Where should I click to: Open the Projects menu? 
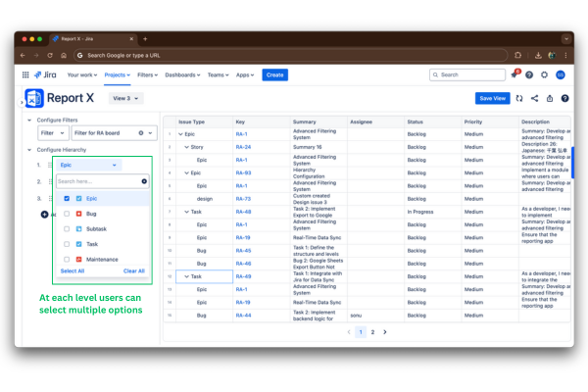(118, 75)
